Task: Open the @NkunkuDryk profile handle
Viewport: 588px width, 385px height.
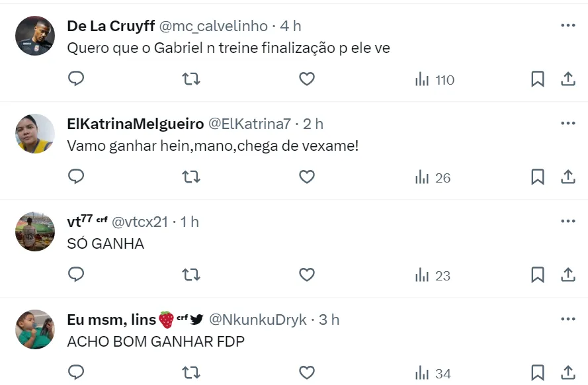Action: pos(258,320)
